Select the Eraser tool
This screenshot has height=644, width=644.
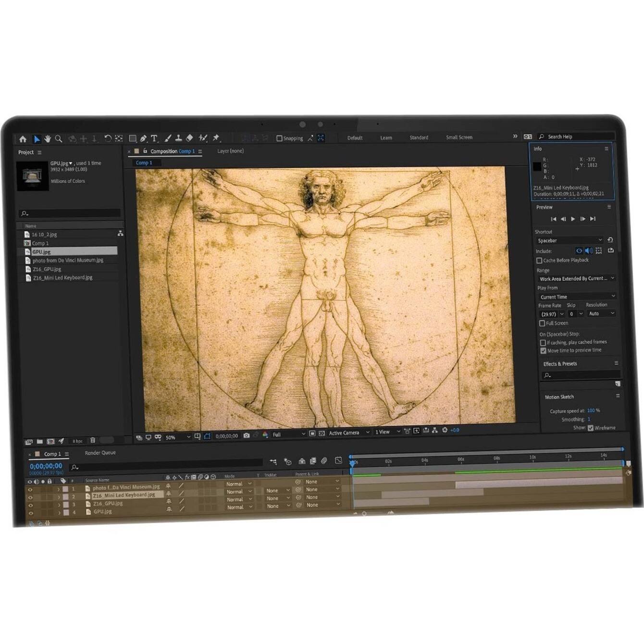click(x=190, y=138)
